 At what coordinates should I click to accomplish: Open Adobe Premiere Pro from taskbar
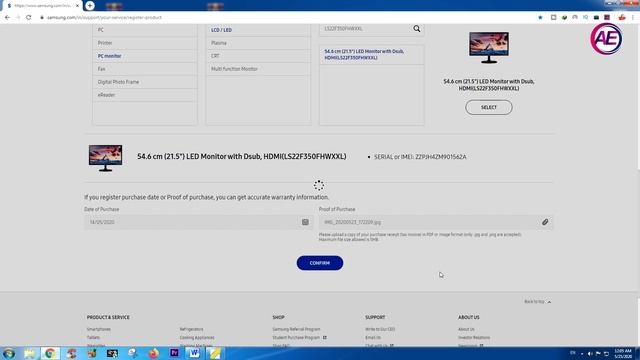pyautogui.click(x=174, y=353)
